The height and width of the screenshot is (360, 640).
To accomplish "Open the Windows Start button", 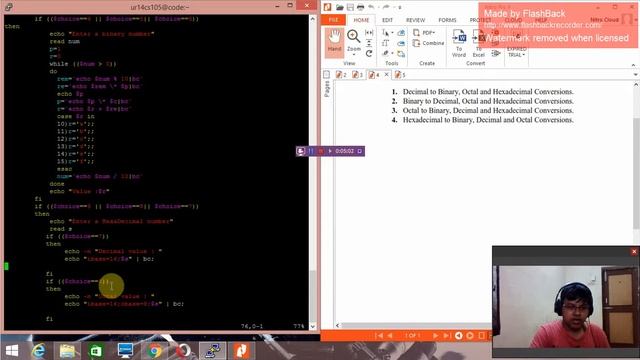I will (12, 351).
